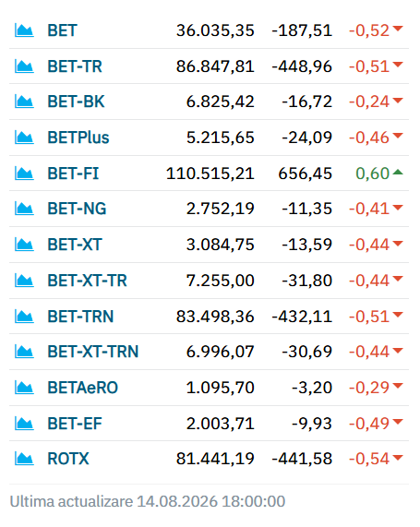Click the chart icon beside BET-BK

tap(24, 102)
